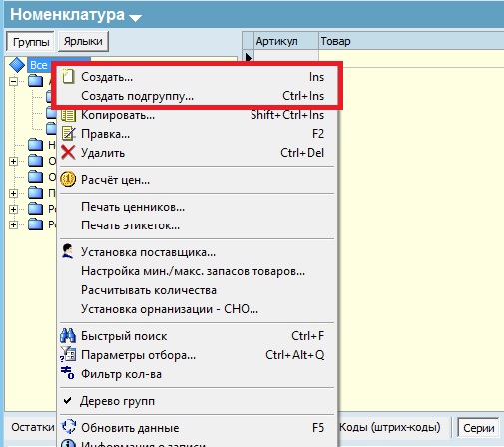
Task: Open Параметры отбора... menu entry
Action: click(197, 355)
